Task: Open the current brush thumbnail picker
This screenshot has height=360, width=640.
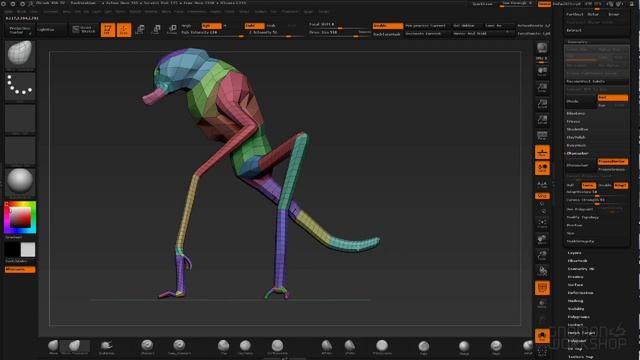Action: click(x=20, y=54)
